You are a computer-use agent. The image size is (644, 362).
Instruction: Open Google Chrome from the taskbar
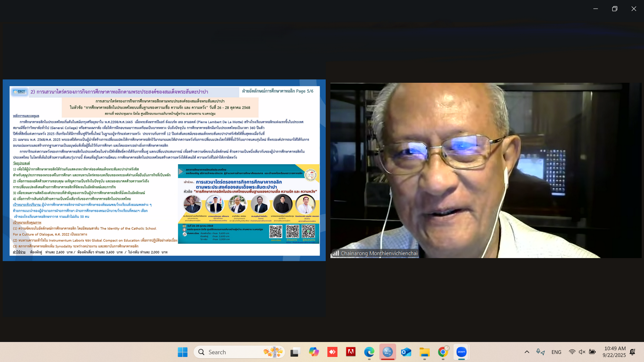(x=443, y=352)
